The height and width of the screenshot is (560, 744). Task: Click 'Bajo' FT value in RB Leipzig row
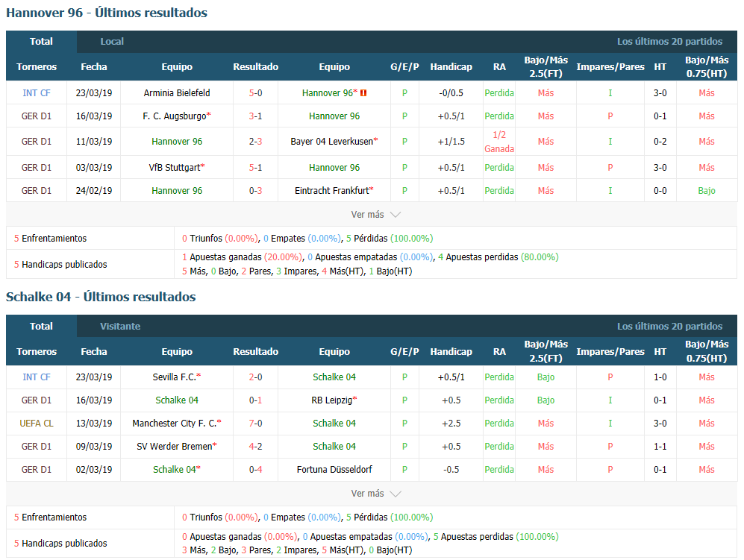click(546, 400)
